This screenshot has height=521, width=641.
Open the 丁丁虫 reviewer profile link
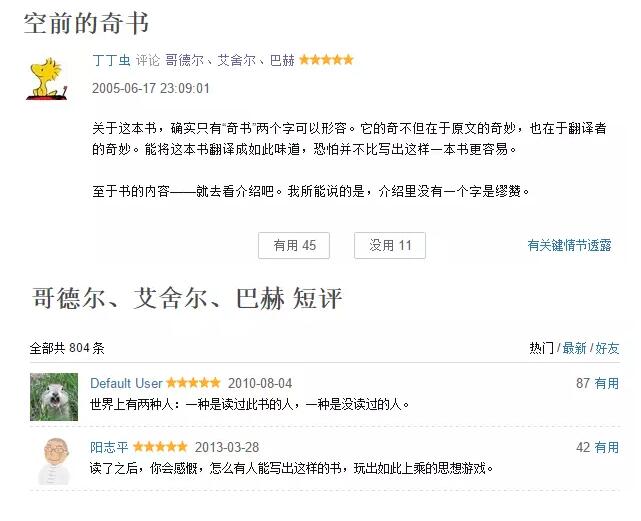(111, 60)
